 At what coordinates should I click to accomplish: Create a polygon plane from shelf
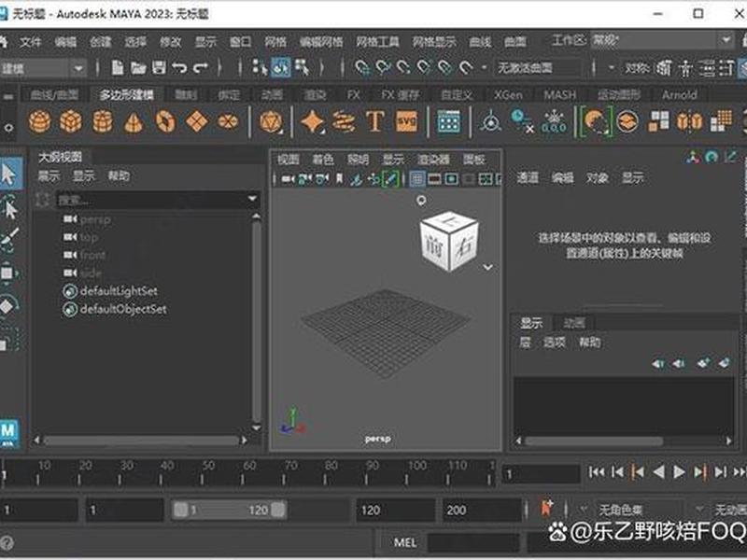pyautogui.click(x=197, y=121)
